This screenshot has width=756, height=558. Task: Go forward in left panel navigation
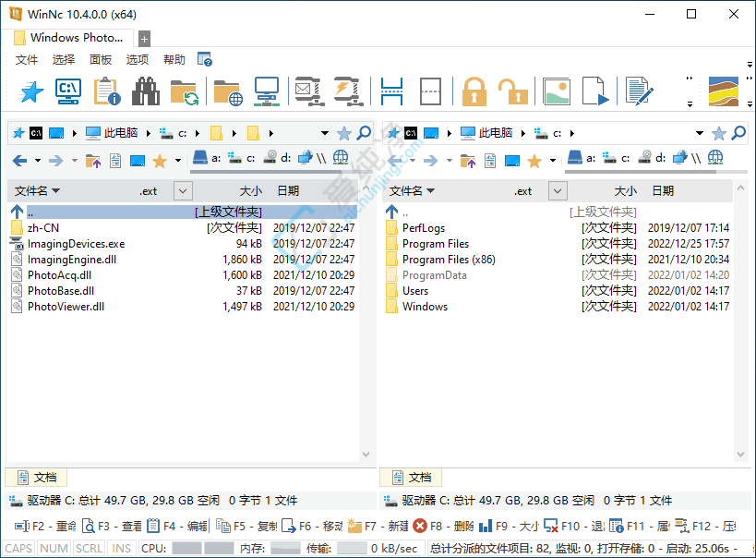(x=56, y=160)
